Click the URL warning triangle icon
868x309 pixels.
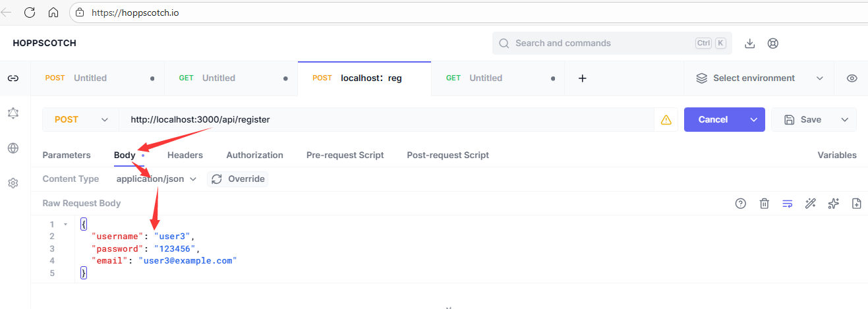[666, 120]
